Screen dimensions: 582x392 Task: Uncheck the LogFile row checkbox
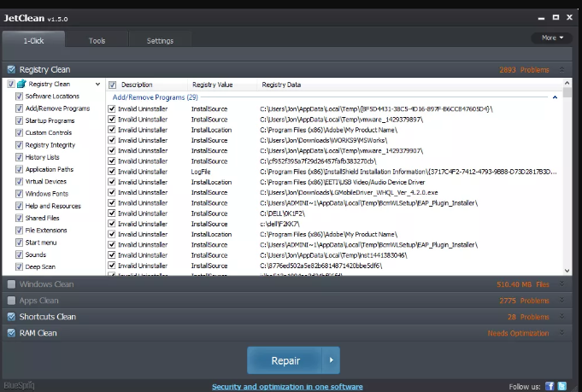pyautogui.click(x=112, y=172)
